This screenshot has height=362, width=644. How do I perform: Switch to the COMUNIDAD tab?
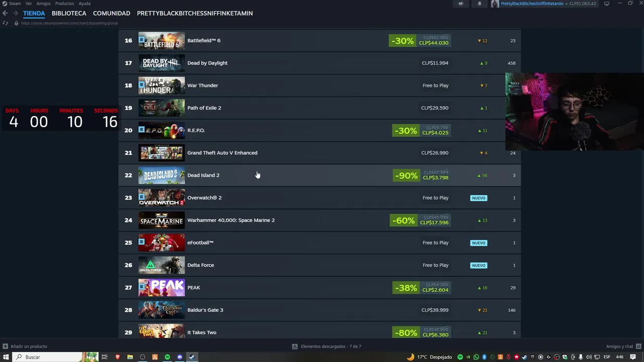click(x=112, y=13)
